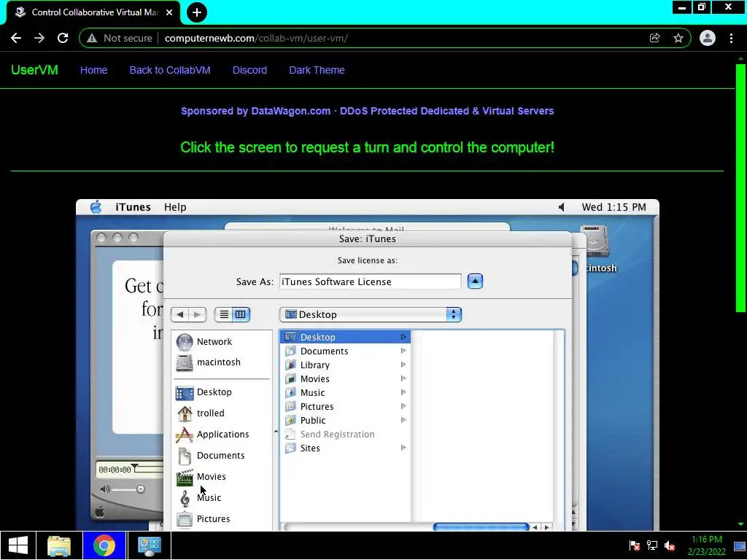
Task: Open the macintosh hard drive desktop icon
Action: (595, 242)
